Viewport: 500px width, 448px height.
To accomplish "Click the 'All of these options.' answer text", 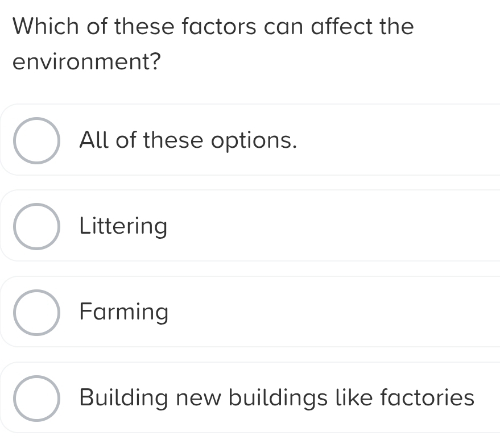I will (188, 140).
